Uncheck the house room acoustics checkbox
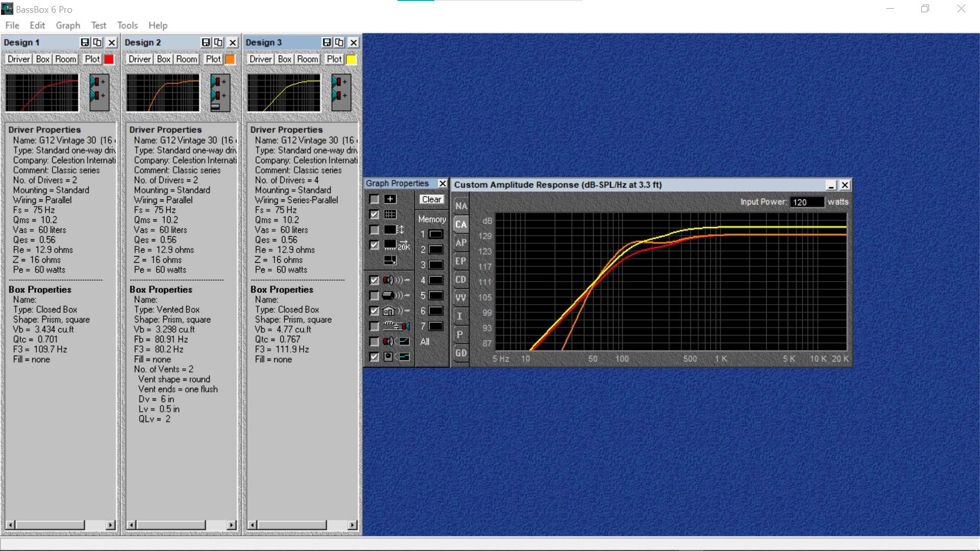The image size is (980, 551). (x=374, y=311)
